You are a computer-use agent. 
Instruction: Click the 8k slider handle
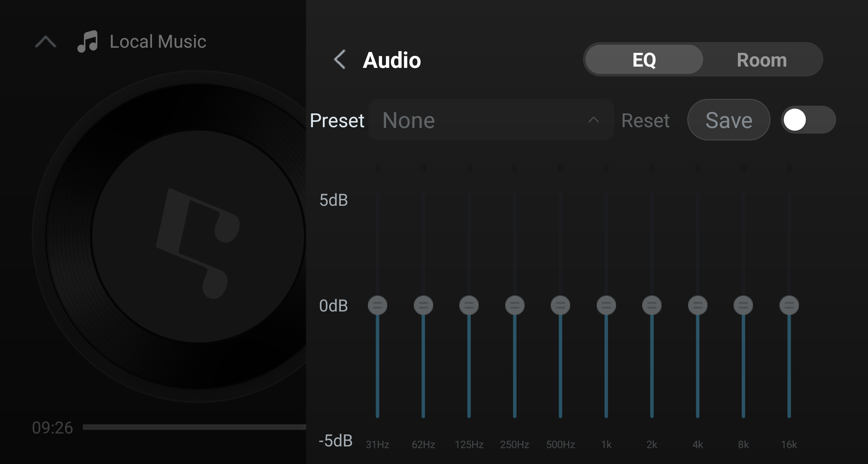(x=744, y=305)
